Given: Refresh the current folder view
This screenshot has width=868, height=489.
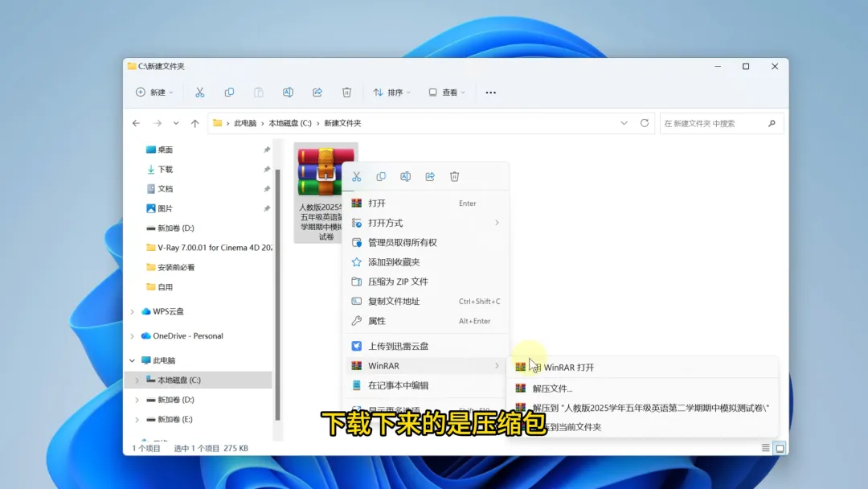Looking at the screenshot, I should [645, 123].
